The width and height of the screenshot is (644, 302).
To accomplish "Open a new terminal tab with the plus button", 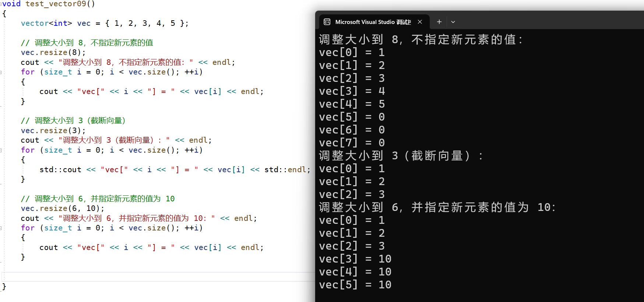I will pyautogui.click(x=439, y=22).
